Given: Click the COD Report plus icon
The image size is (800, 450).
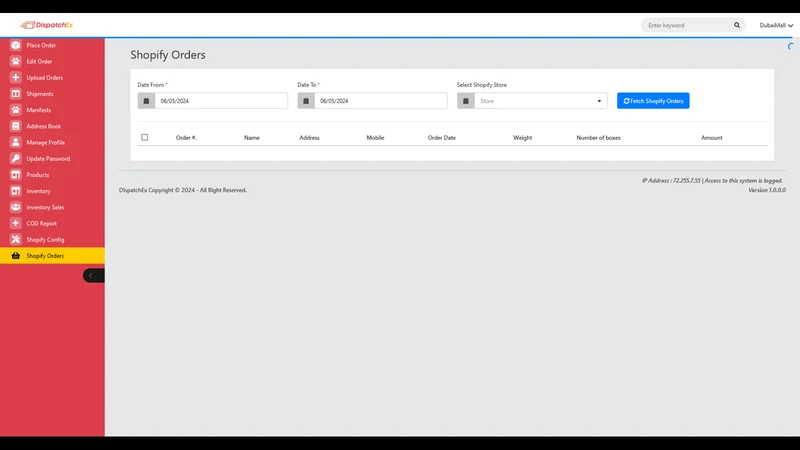Looking at the screenshot, I should [x=16, y=223].
